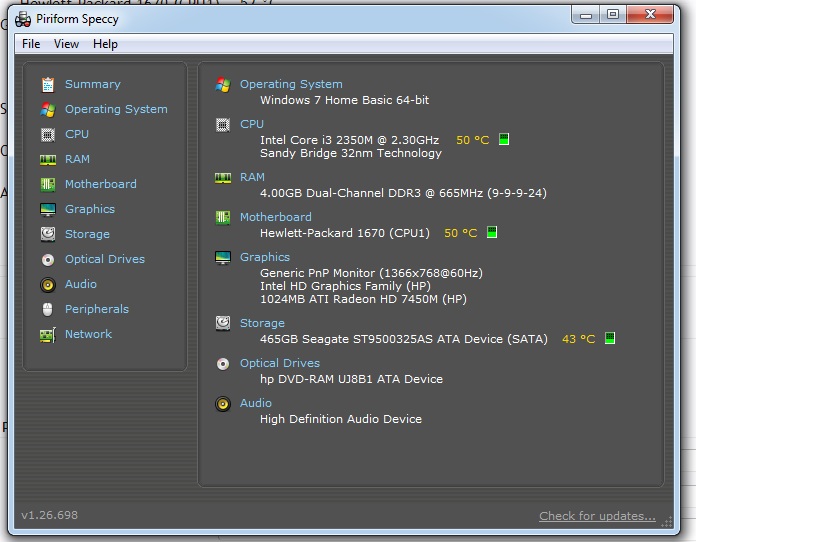Open the Help menu
The width and height of the screenshot is (819, 542).
105,44
